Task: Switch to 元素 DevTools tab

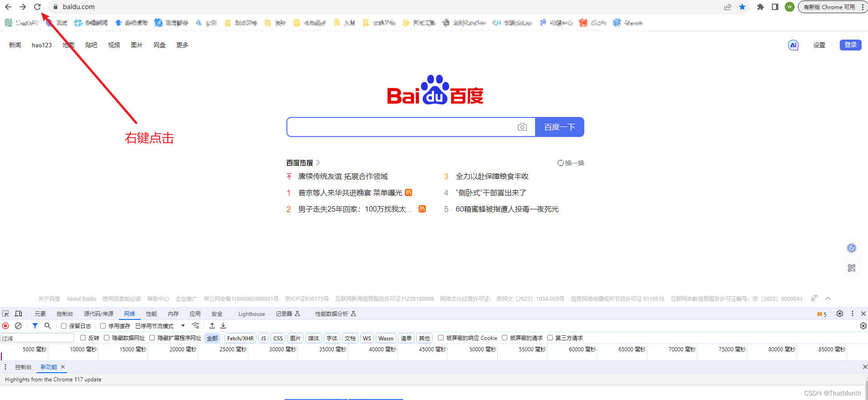Action: pyautogui.click(x=40, y=314)
